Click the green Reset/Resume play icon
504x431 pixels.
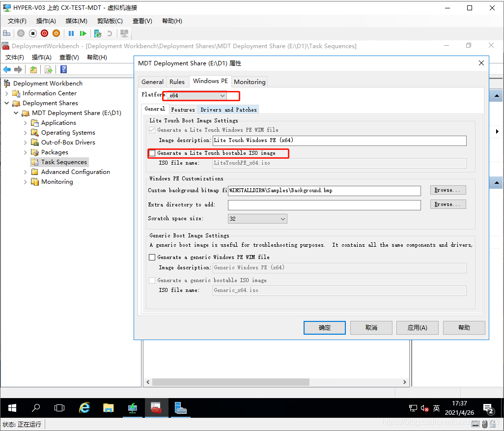pyautogui.click(x=83, y=33)
